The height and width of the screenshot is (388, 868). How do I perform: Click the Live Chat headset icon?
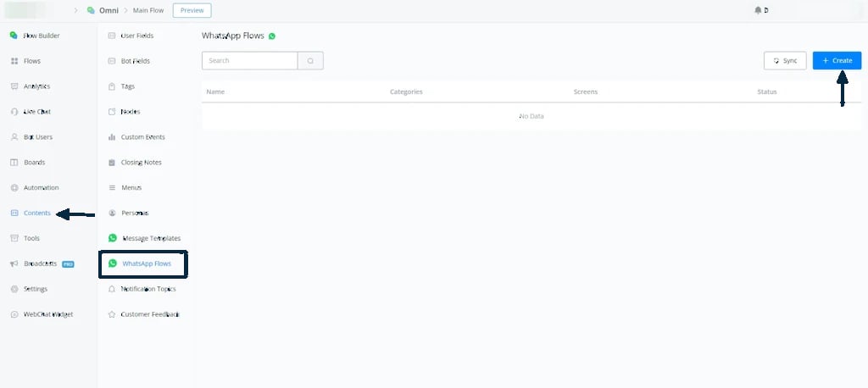tap(14, 112)
